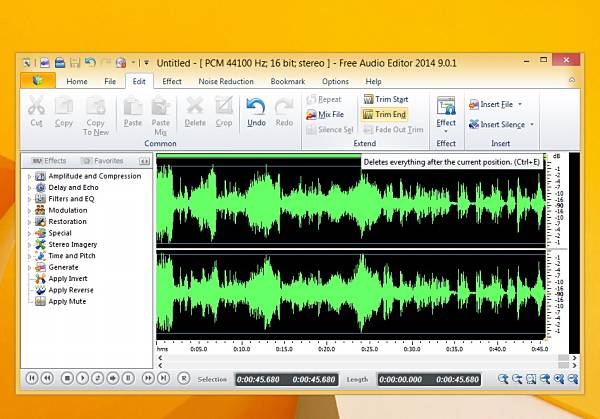Click the orange application menu button
The height and width of the screenshot is (419, 600).
[x=38, y=81]
